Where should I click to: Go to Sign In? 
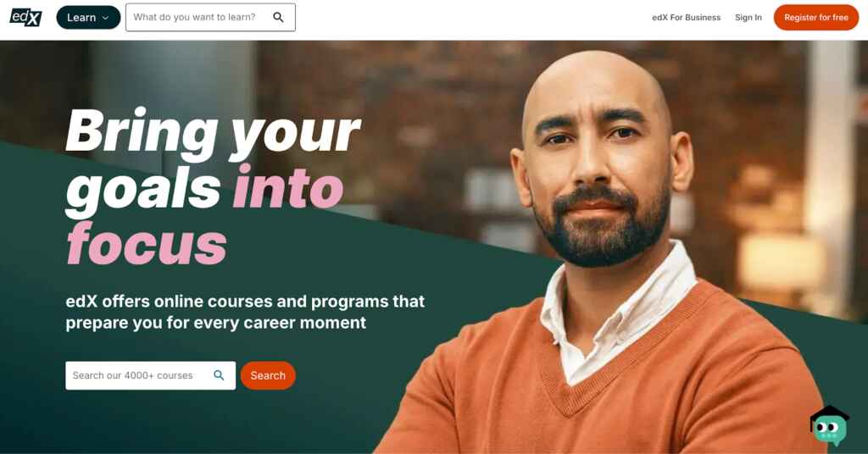748,18
